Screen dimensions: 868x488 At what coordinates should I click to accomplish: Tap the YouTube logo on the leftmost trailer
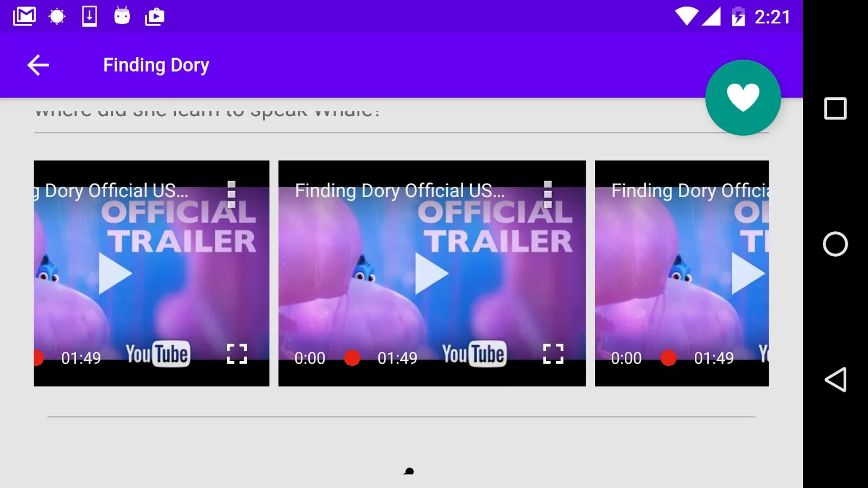point(158,354)
